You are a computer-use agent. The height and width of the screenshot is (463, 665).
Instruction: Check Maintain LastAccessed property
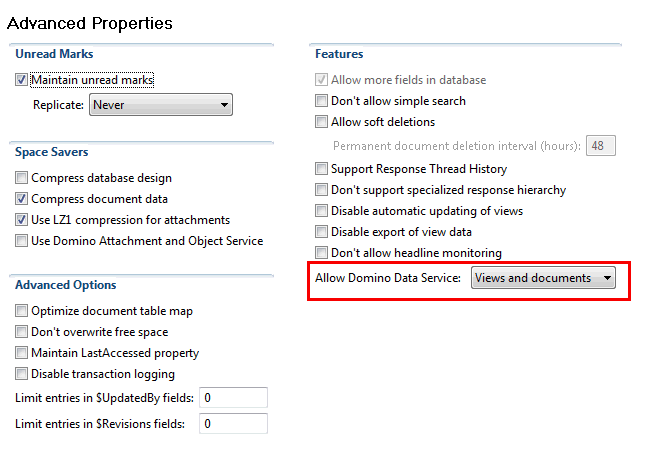point(22,353)
